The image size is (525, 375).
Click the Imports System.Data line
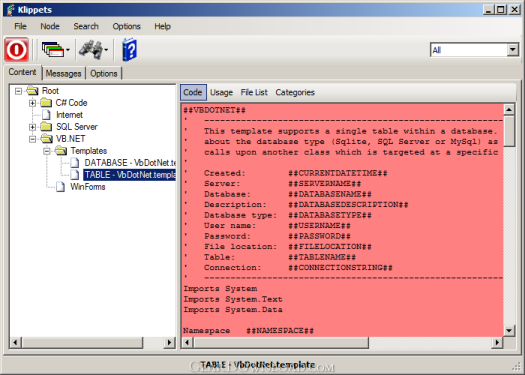click(233, 310)
